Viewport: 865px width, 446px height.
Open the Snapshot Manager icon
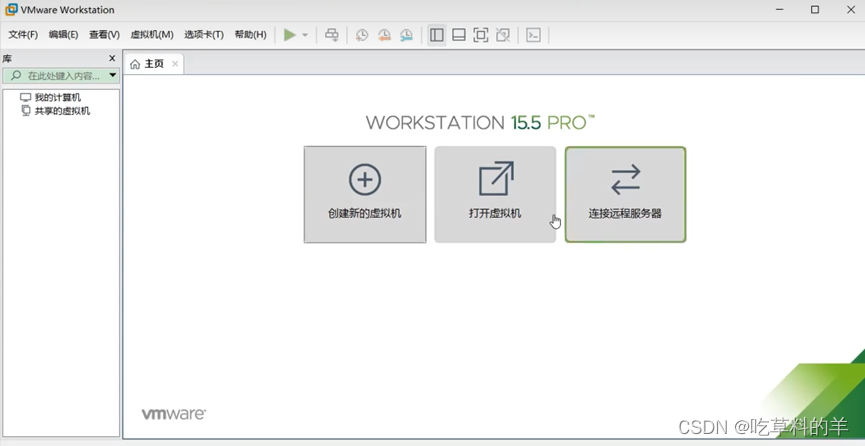click(406, 35)
